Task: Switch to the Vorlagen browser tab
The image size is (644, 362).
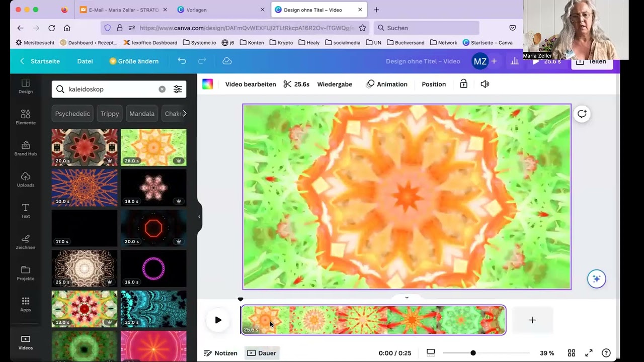Action: (x=221, y=10)
